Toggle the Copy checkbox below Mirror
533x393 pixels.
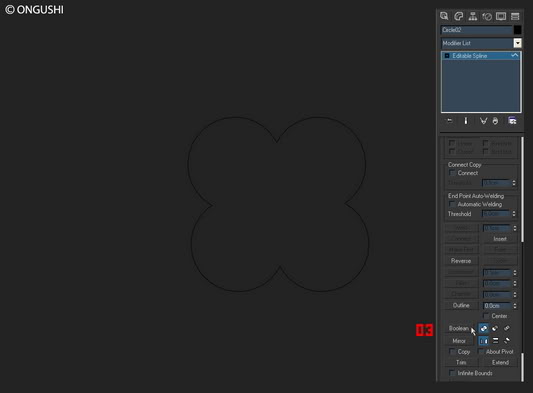coord(452,352)
